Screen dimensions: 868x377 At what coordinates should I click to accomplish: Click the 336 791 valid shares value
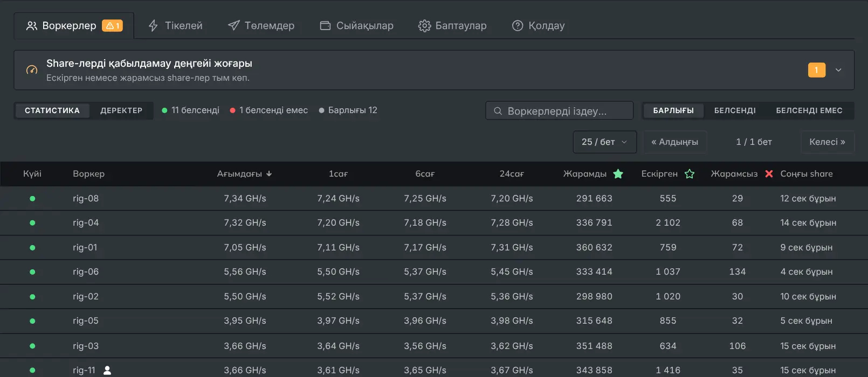594,223
